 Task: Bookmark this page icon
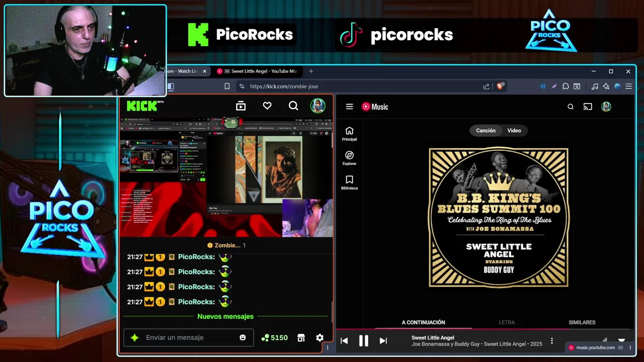click(x=227, y=86)
